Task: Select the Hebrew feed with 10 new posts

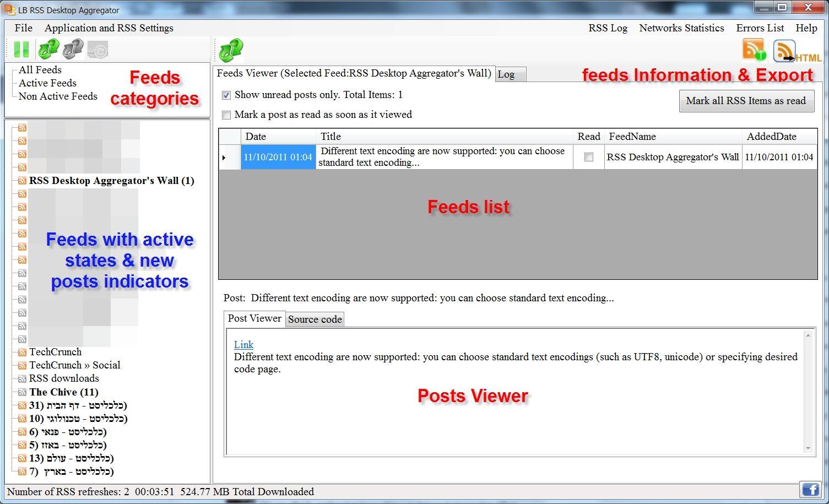Action: 78,419
